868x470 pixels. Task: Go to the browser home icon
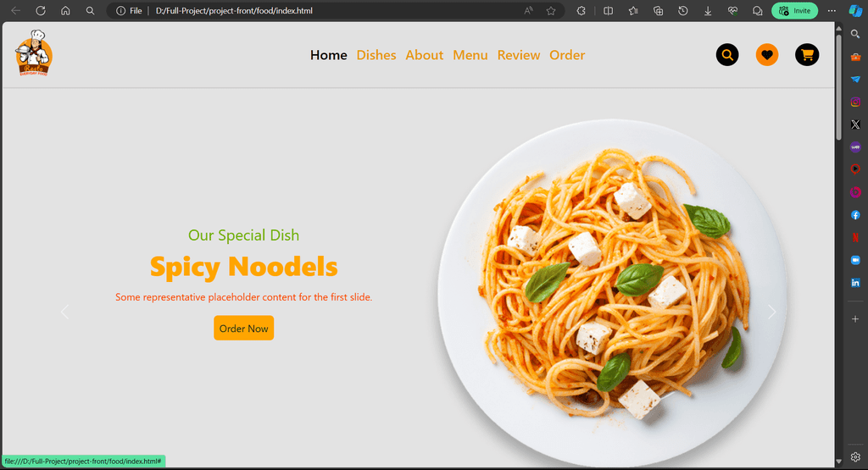(x=65, y=10)
